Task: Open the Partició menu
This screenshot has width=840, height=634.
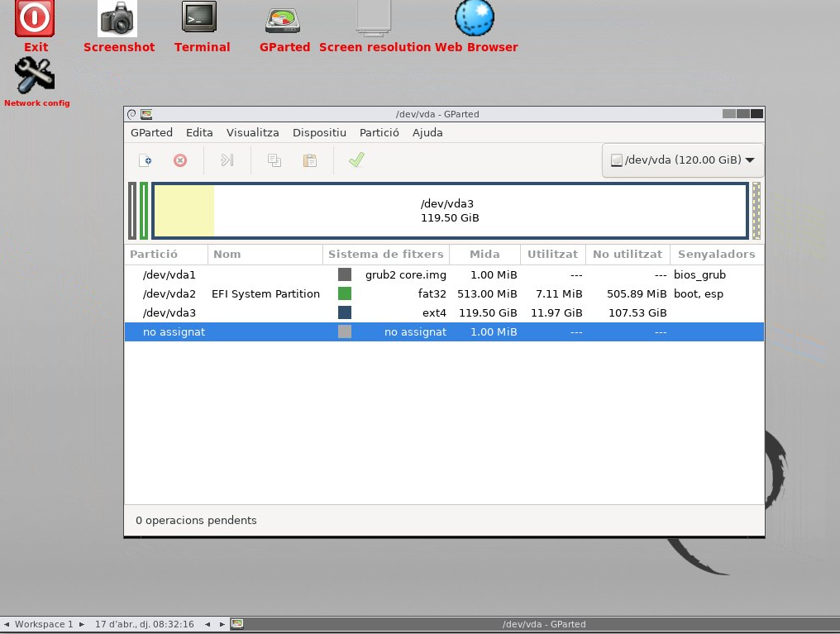Action: coord(379,132)
